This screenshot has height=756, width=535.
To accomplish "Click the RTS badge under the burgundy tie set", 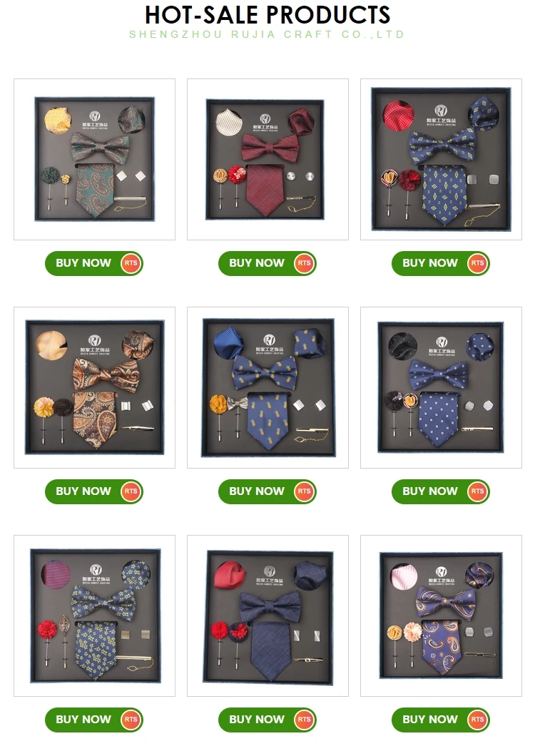I will coord(304,263).
